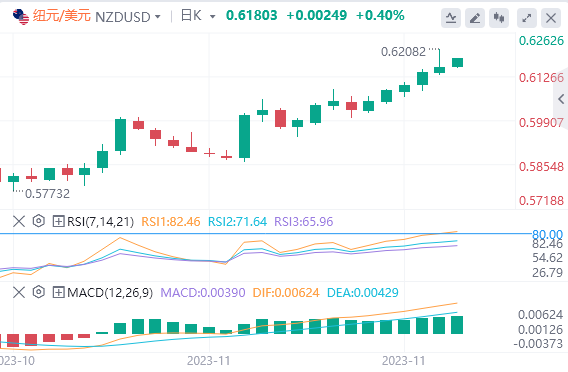The height and width of the screenshot is (372, 568).
Task: Remove the MACD indicator panel
Action: (19, 292)
